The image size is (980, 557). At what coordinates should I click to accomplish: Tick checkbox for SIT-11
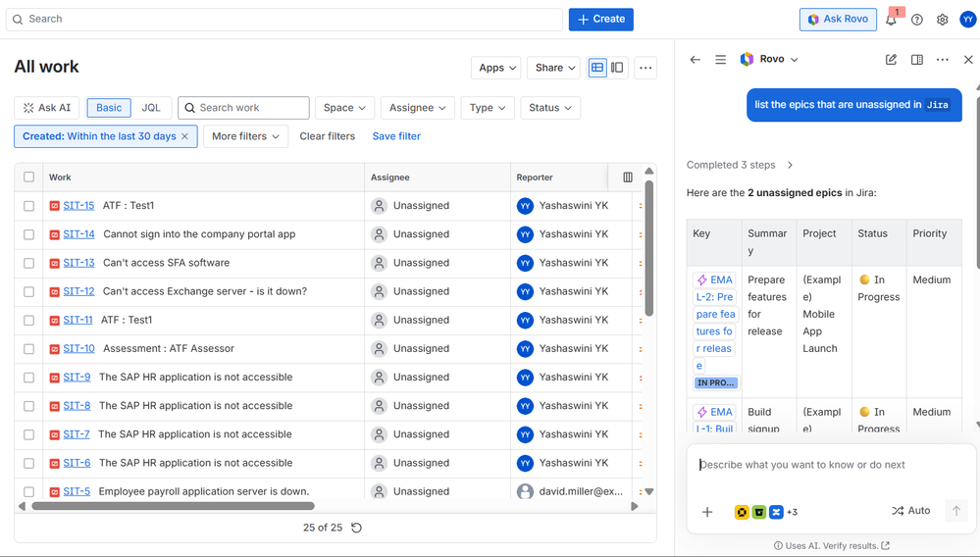click(x=28, y=321)
